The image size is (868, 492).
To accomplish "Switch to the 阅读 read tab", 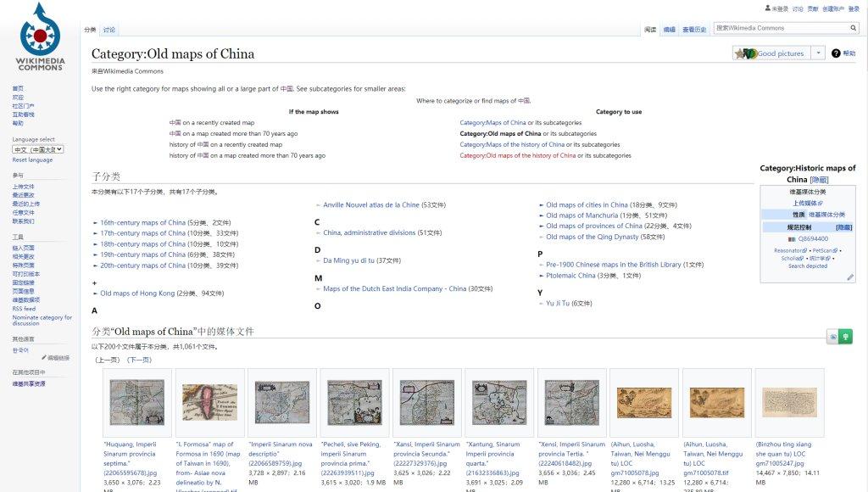I will click(650, 30).
